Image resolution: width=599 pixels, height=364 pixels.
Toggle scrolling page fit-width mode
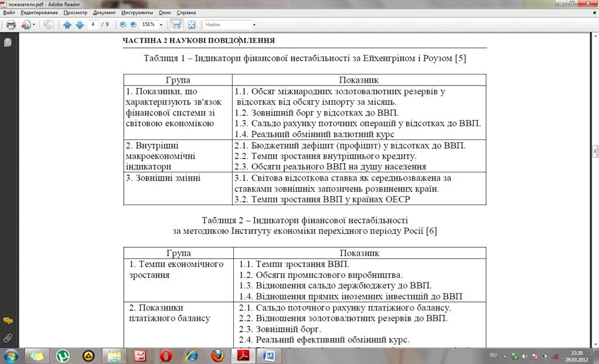pos(176,25)
